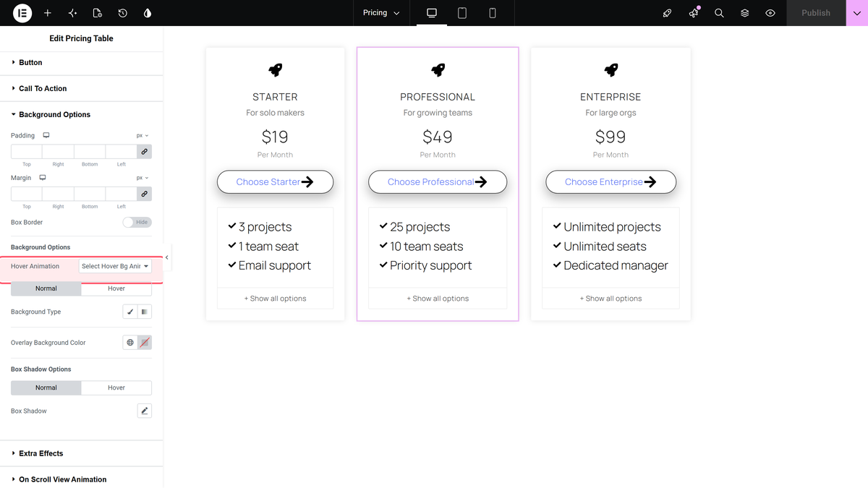Screen dimensions: 868x488
Task: Click the Publish button
Action: (x=816, y=13)
